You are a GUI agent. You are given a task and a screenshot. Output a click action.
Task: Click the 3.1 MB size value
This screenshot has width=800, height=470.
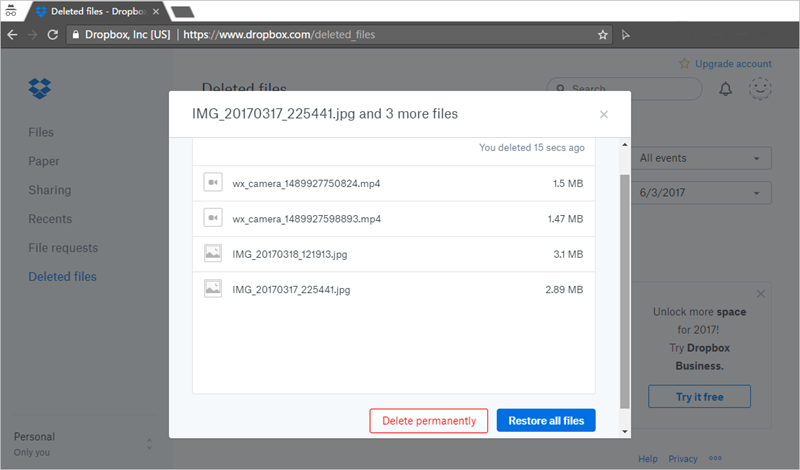pos(568,254)
